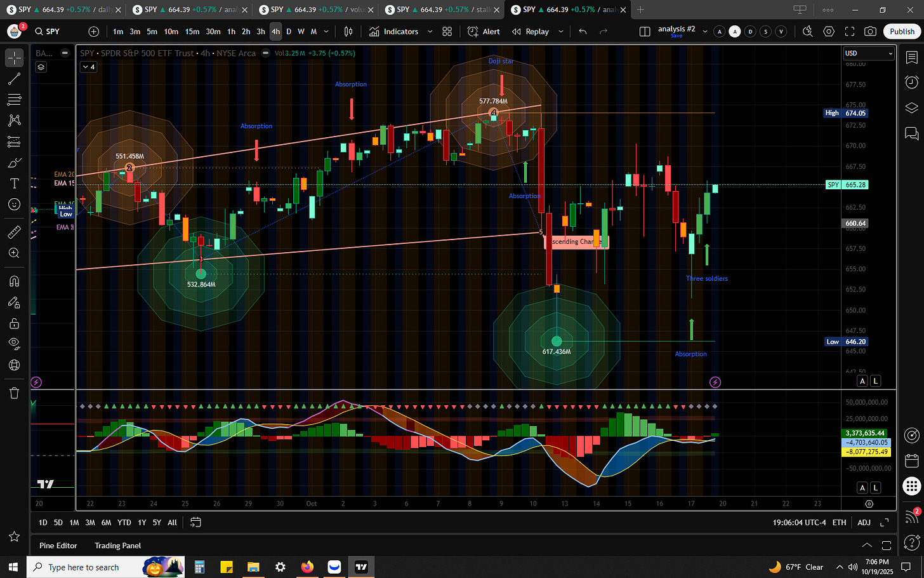Expand the indicators favorites dropdown arrow
924x578 pixels.
click(x=430, y=31)
